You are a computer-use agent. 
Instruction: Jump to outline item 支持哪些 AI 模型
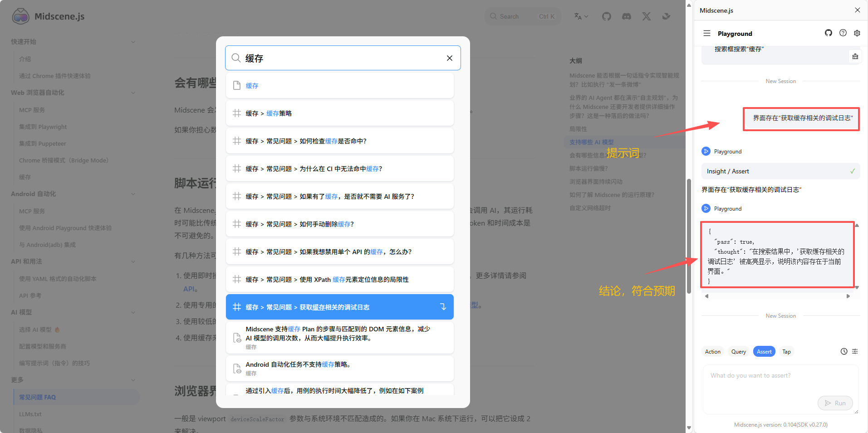click(591, 142)
